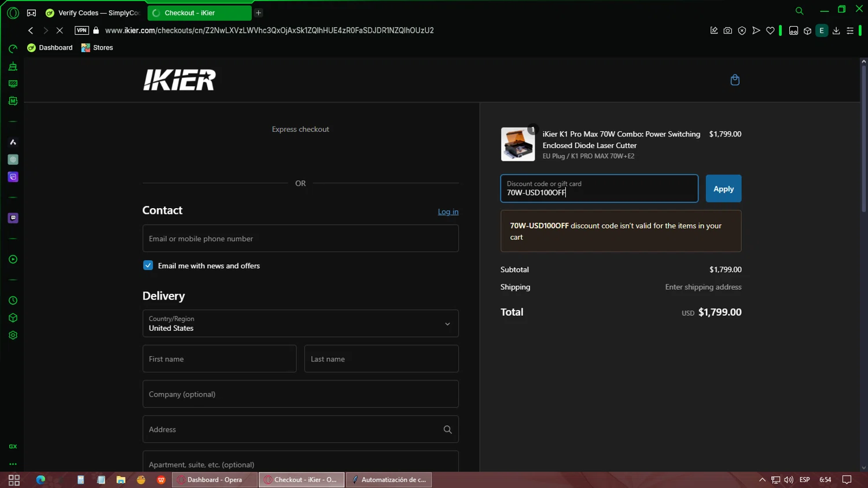Viewport: 868px width, 488px height.
Task: Toggle the VPN badge in address bar
Action: (x=82, y=31)
